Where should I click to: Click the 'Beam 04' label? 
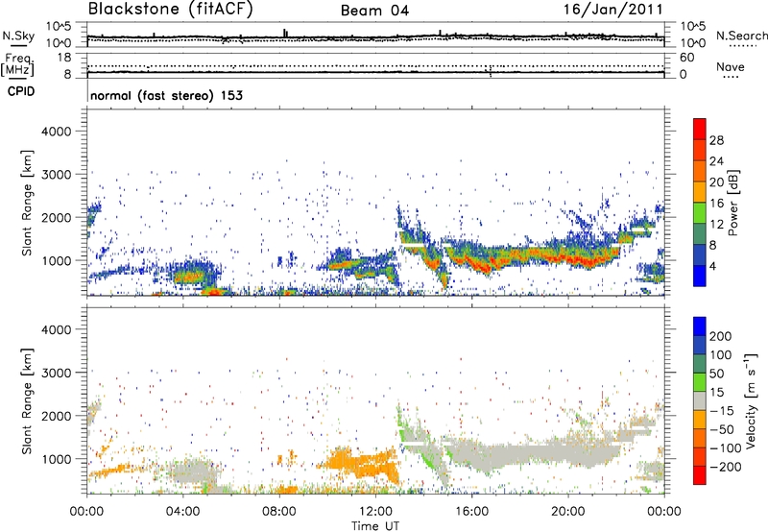click(374, 11)
